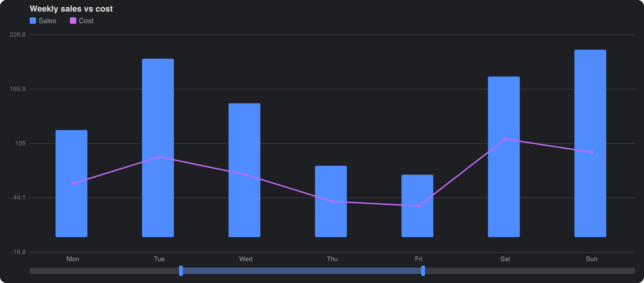The image size is (644, 283).
Task: Click the 44.1 y-axis value
Action: pos(19,198)
